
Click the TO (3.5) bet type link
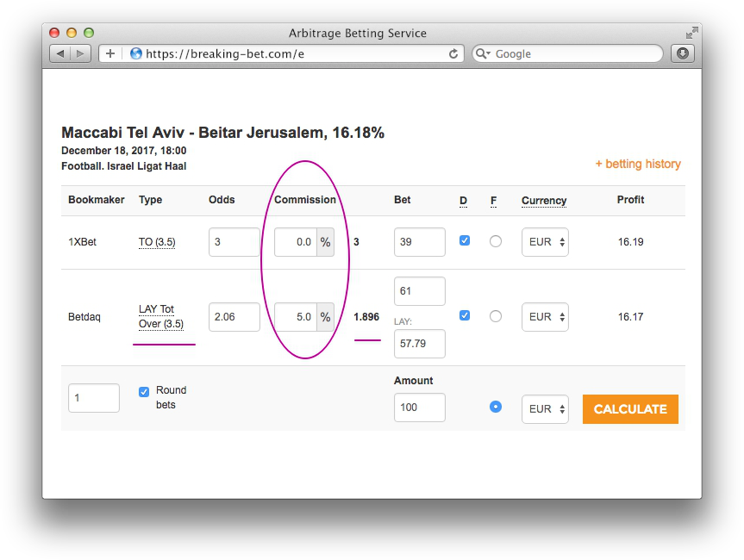click(x=157, y=242)
